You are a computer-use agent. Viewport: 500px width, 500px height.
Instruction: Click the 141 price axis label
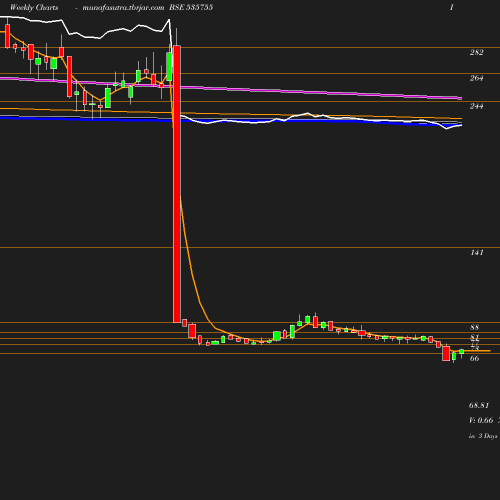(x=477, y=253)
